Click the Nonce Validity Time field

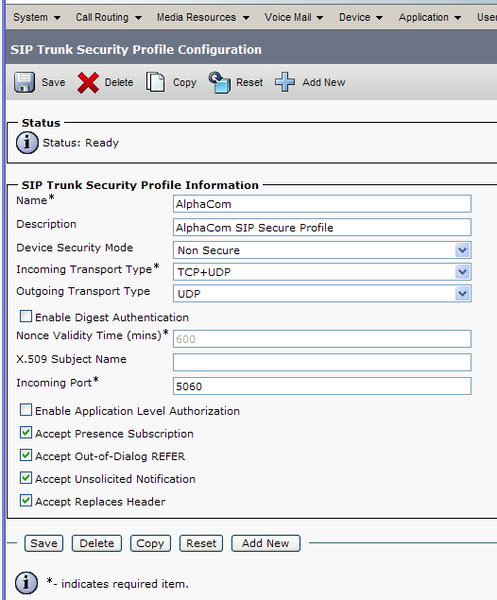pyautogui.click(x=322, y=339)
